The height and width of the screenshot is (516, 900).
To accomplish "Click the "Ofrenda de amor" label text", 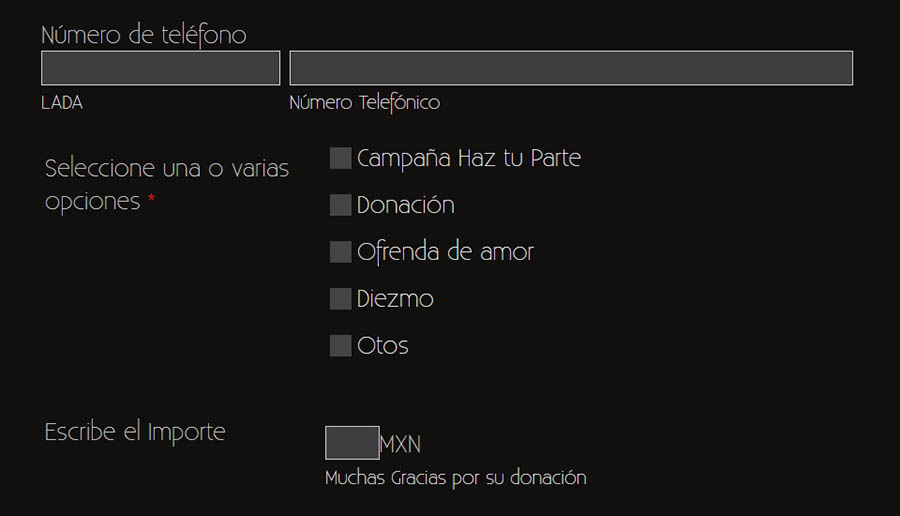I will click(445, 252).
